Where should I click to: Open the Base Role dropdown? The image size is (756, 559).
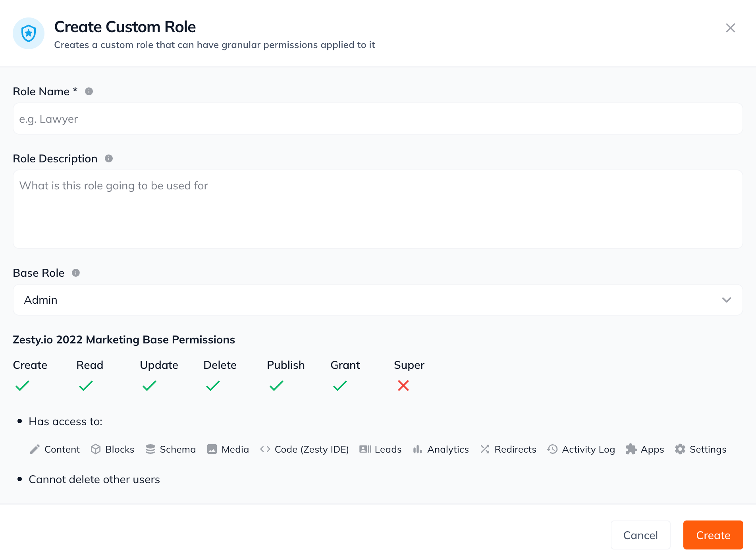tap(377, 300)
